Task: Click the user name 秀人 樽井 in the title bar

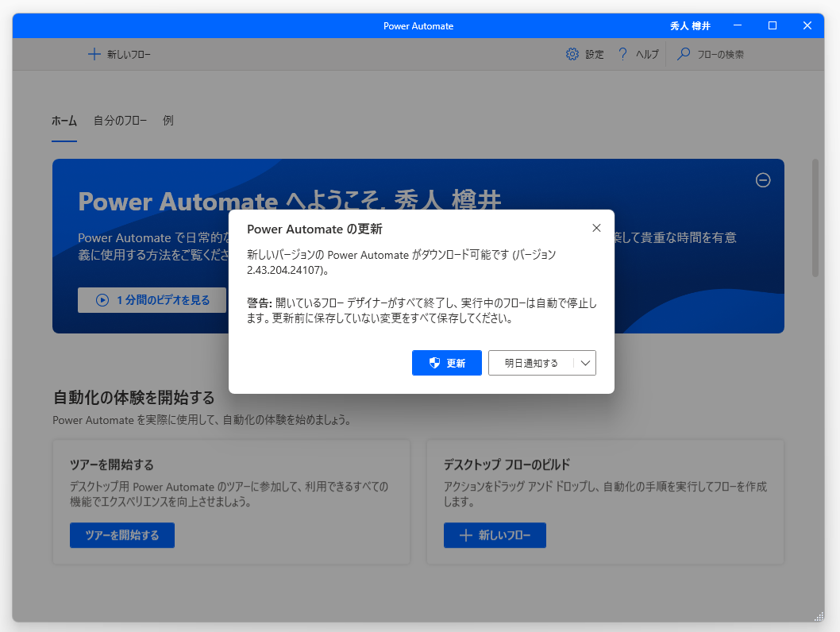Action: [689, 25]
